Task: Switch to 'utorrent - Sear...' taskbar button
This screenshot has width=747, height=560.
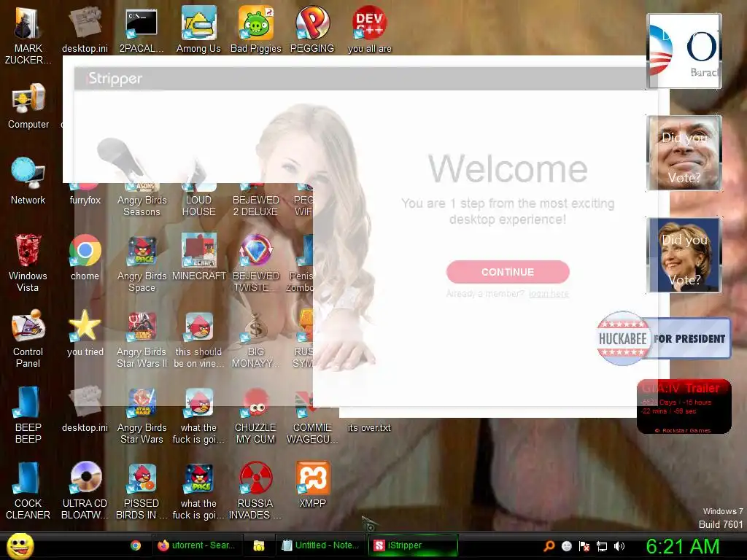Action: (197, 545)
